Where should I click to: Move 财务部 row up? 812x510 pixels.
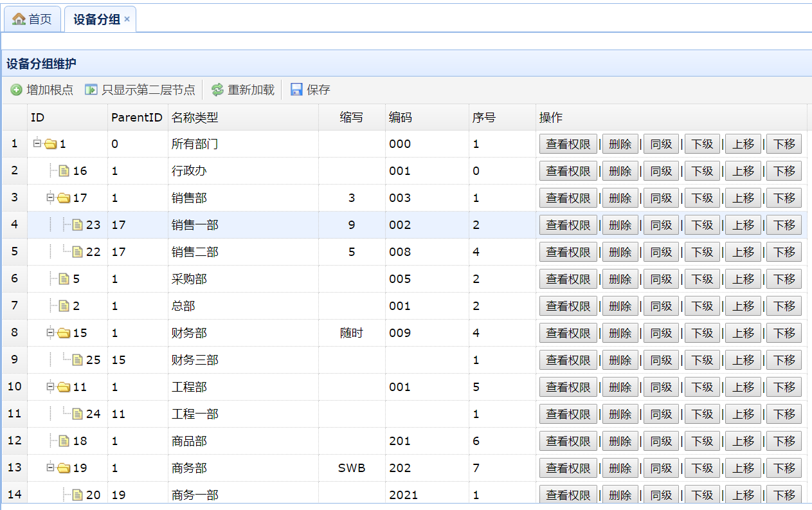[x=743, y=333]
